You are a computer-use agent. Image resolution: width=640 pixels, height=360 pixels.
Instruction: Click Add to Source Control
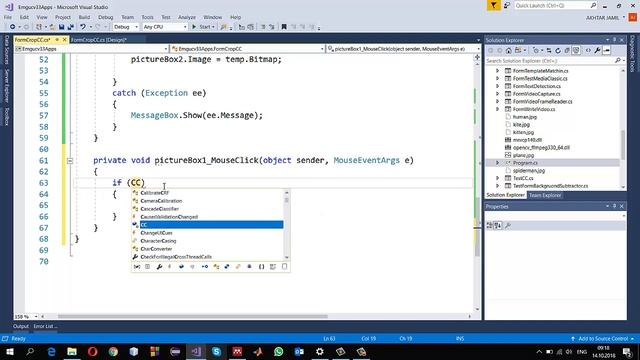602,338
